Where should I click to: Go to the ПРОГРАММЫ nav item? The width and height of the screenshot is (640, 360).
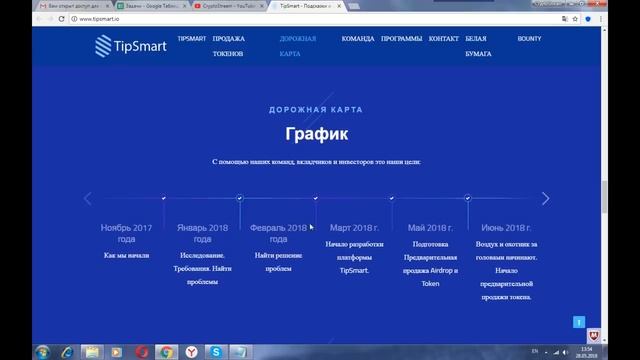click(x=402, y=38)
